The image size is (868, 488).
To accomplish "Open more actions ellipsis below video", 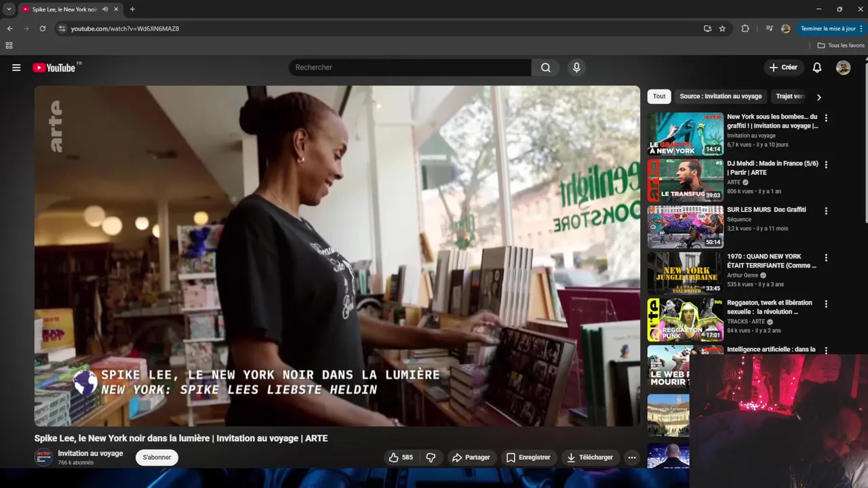I will (x=632, y=457).
